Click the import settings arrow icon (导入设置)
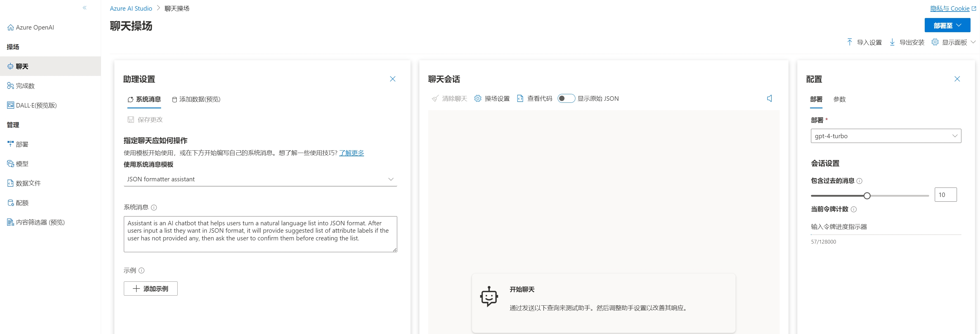The image size is (980, 334). (849, 42)
